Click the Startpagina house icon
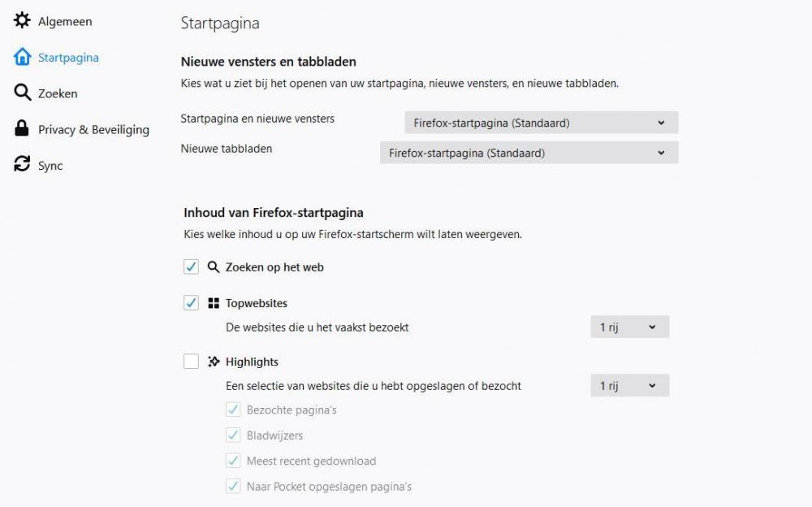Image resolution: width=812 pixels, height=507 pixels. (x=22, y=57)
